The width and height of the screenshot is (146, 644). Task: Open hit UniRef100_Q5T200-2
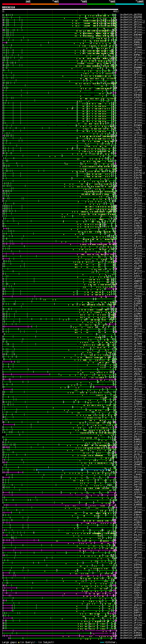132,22
